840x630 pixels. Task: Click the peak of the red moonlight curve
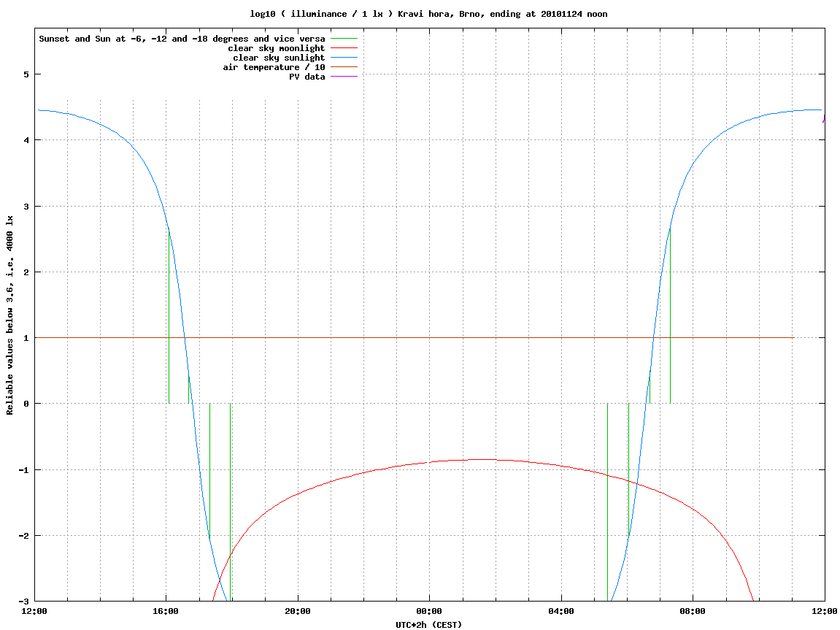(485, 460)
